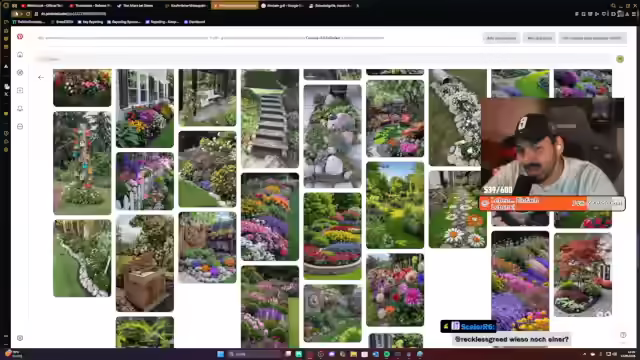The height and width of the screenshot is (360, 640).
Task: Open the Spotify icon on taskbar
Action: [387, 354]
